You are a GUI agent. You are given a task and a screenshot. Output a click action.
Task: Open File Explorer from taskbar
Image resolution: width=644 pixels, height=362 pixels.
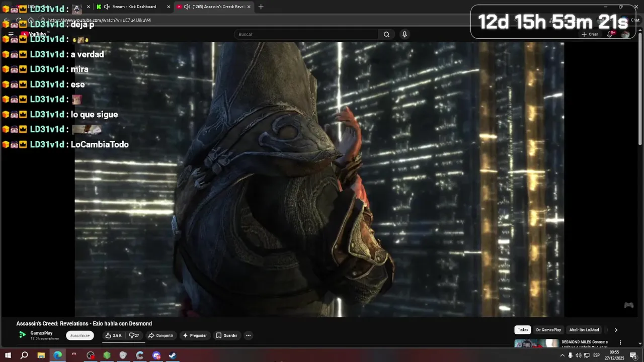tap(41, 355)
